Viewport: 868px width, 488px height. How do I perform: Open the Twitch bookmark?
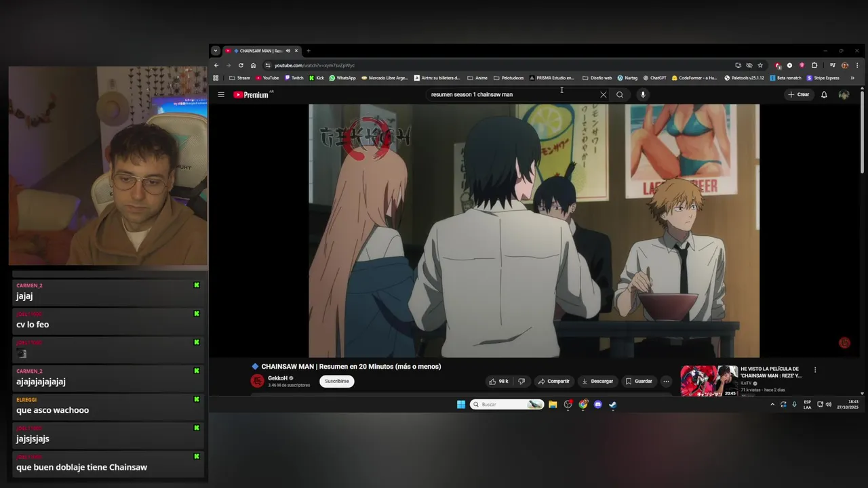coord(294,78)
